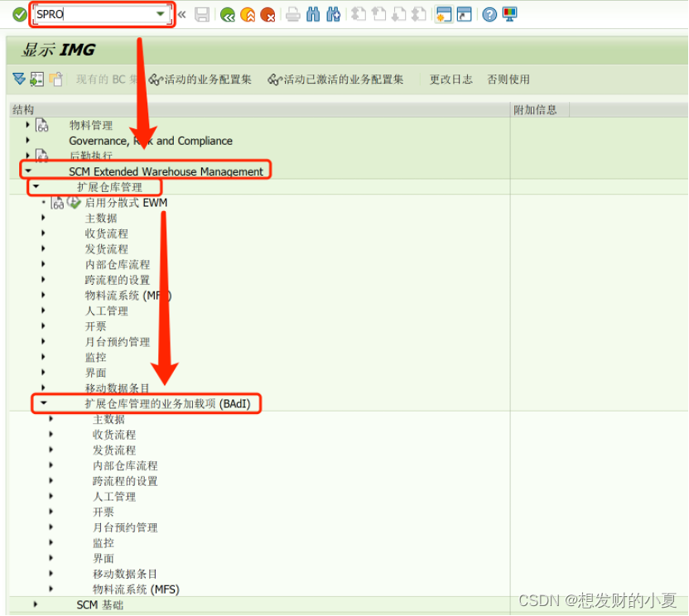Select 收货流程 under the BAdI node
The height and width of the screenshot is (616, 689).
pyautogui.click(x=114, y=435)
